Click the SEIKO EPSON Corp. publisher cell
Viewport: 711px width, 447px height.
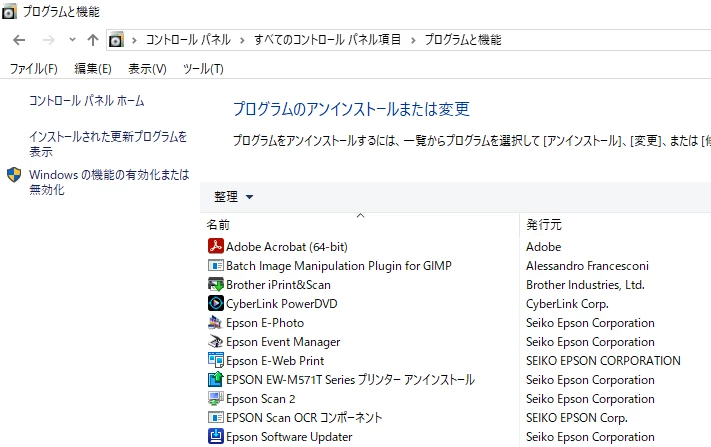[577, 418]
